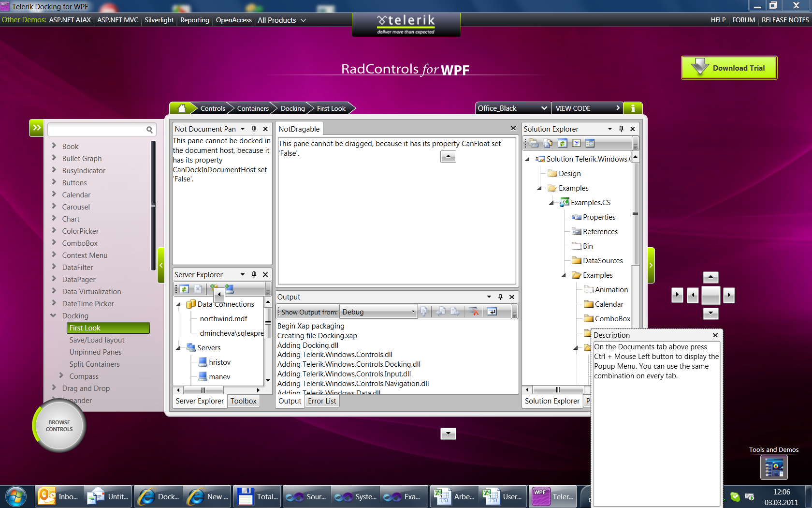Open the Not Document Pane header dropdown menu
Viewport: 812px width, 508px height.
[x=243, y=129]
